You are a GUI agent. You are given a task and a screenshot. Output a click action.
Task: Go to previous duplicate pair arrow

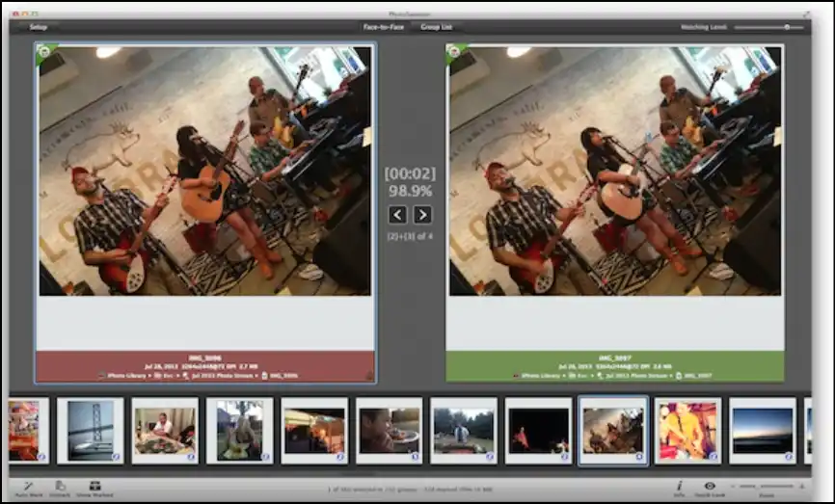click(x=396, y=215)
